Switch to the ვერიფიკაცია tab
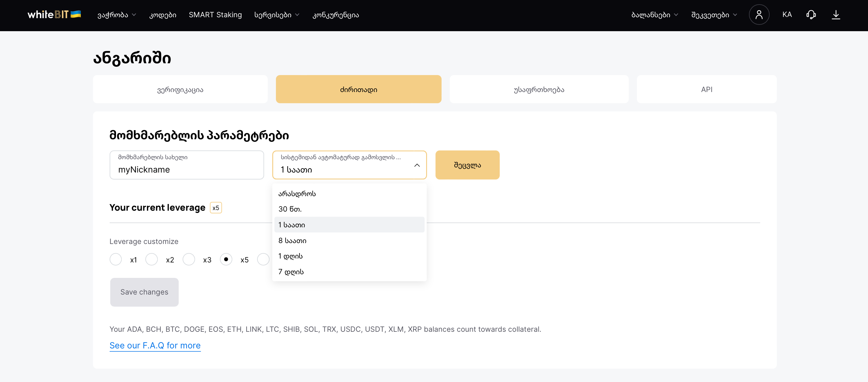The height and width of the screenshot is (382, 868). point(180,89)
